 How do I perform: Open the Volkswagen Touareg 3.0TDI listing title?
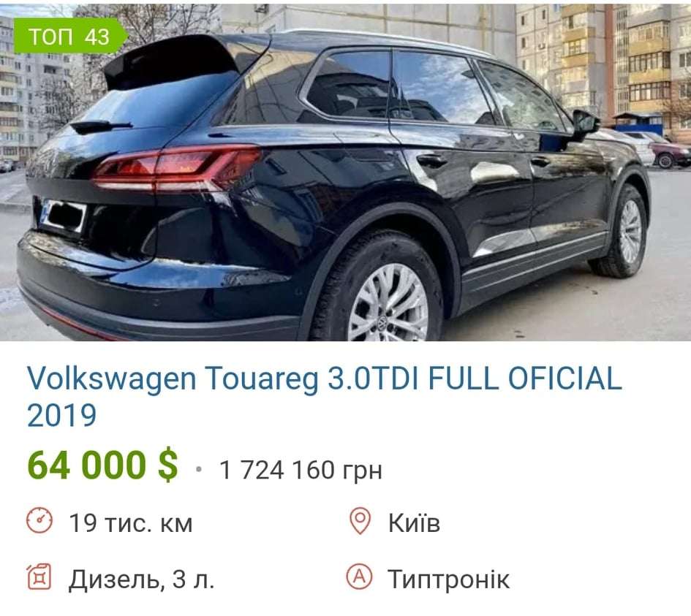click(325, 396)
